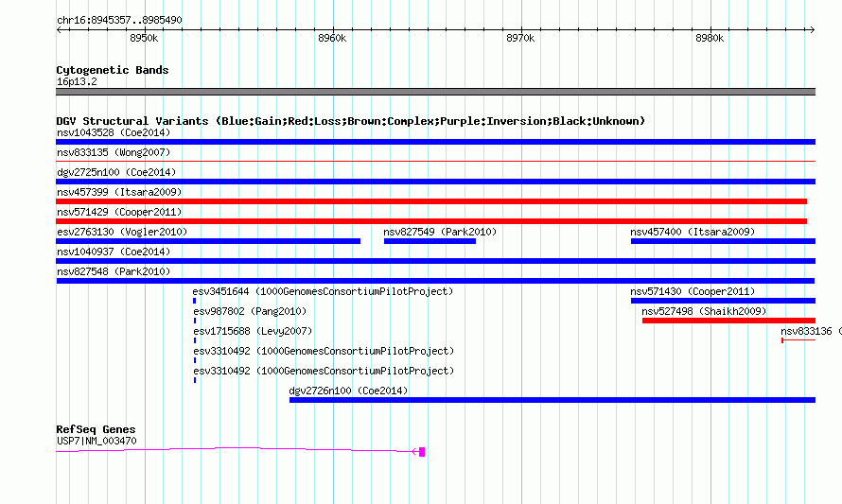Image resolution: width=842 pixels, height=504 pixels.
Task: Click the blue bar under esv2763130
Action: tap(208, 241)
